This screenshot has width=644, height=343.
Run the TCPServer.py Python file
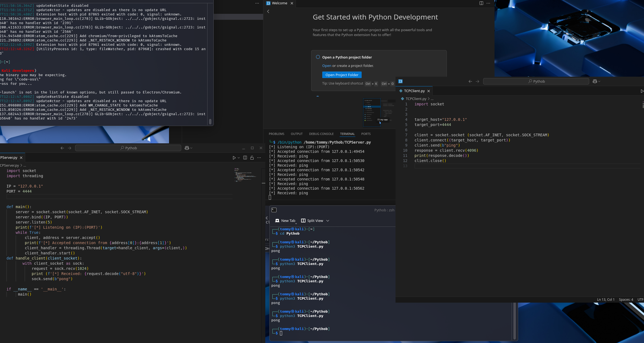tap(234, 158)
